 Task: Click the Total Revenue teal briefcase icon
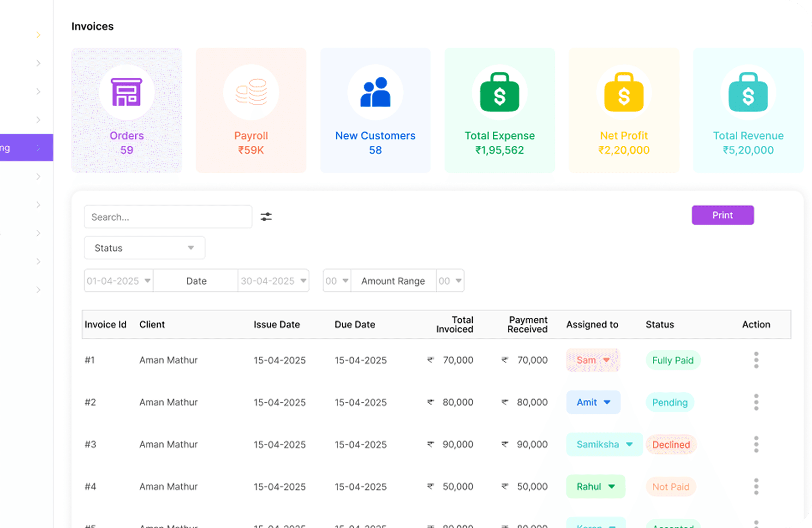pos(748,92)
